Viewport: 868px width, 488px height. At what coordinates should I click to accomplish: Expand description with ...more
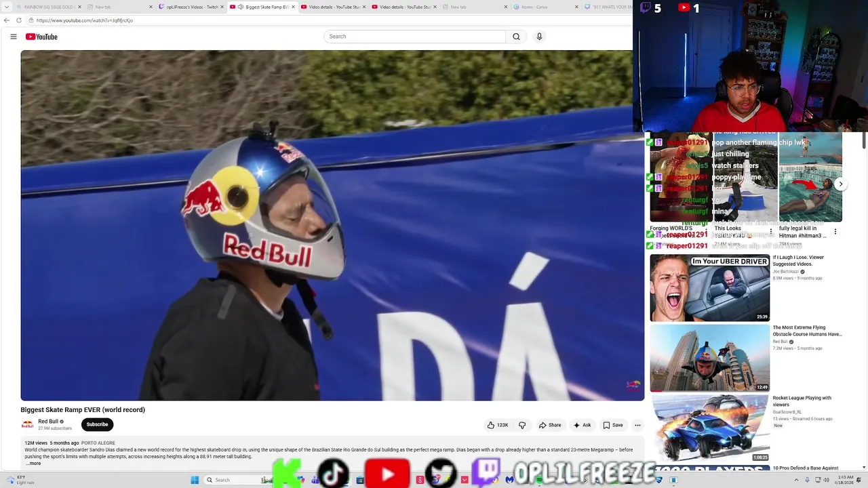(x=33, y=464)
